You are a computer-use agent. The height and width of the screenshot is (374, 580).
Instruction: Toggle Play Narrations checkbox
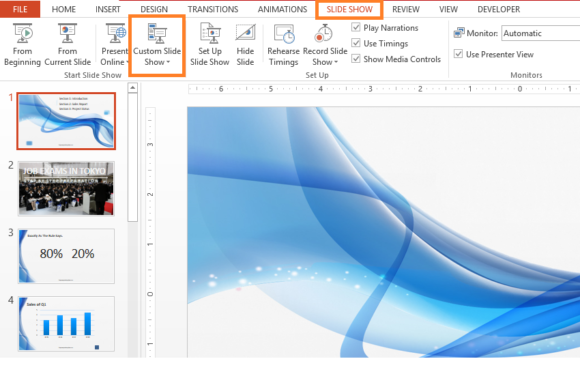[356, 27]
